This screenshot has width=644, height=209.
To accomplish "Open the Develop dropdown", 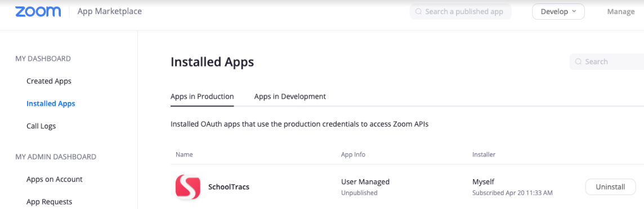I will 558,11.
